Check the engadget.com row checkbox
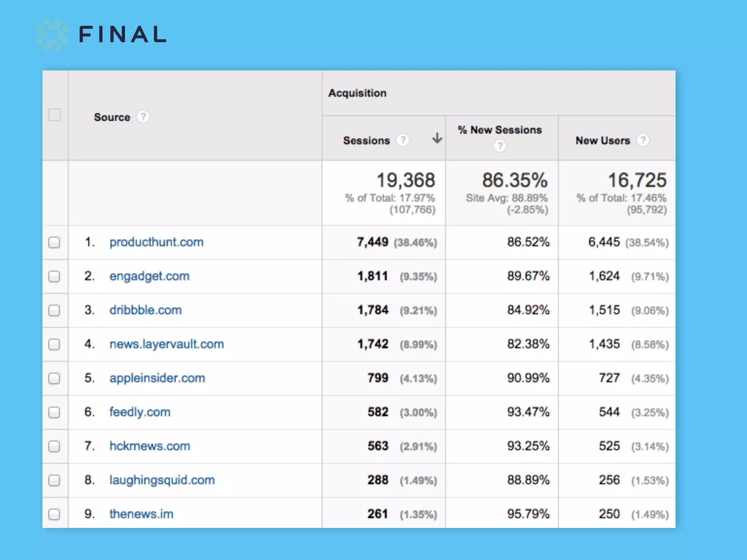 coord(54,276)
